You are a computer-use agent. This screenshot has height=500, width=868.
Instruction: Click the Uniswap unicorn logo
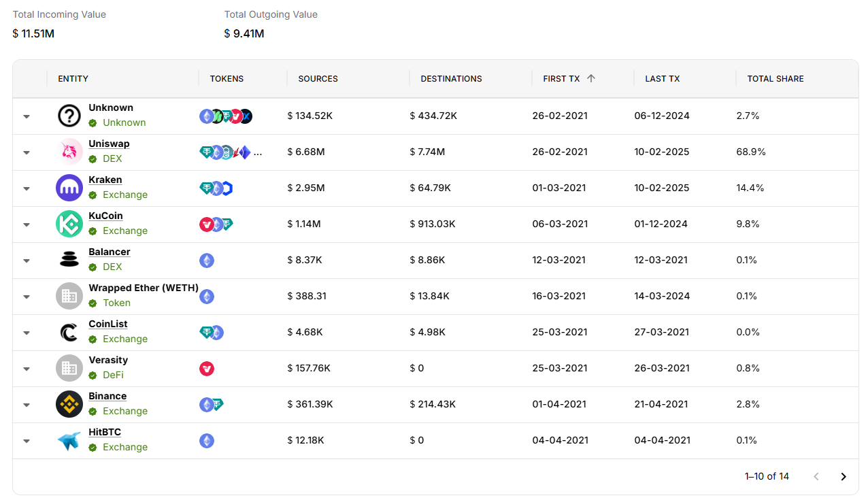[69, 152]
